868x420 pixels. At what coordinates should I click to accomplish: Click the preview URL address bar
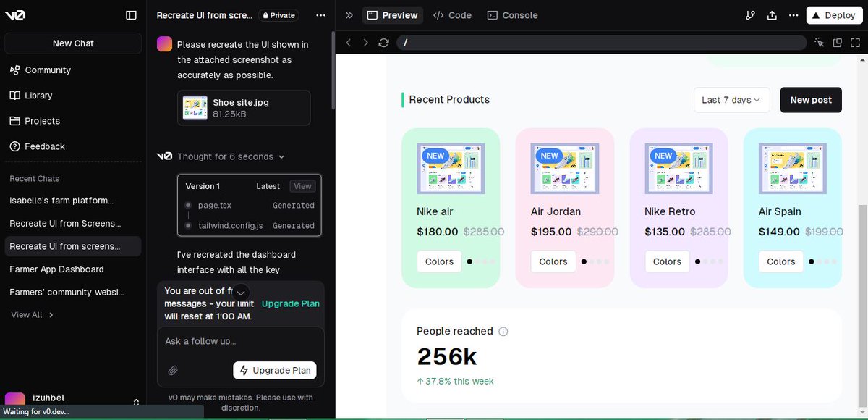(601, 43)
